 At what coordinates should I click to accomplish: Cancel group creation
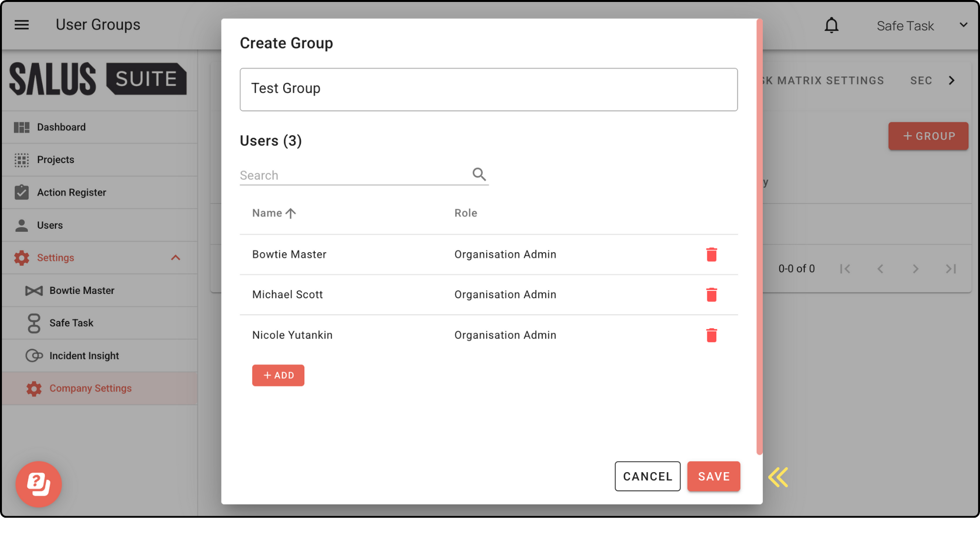[647, 477]
